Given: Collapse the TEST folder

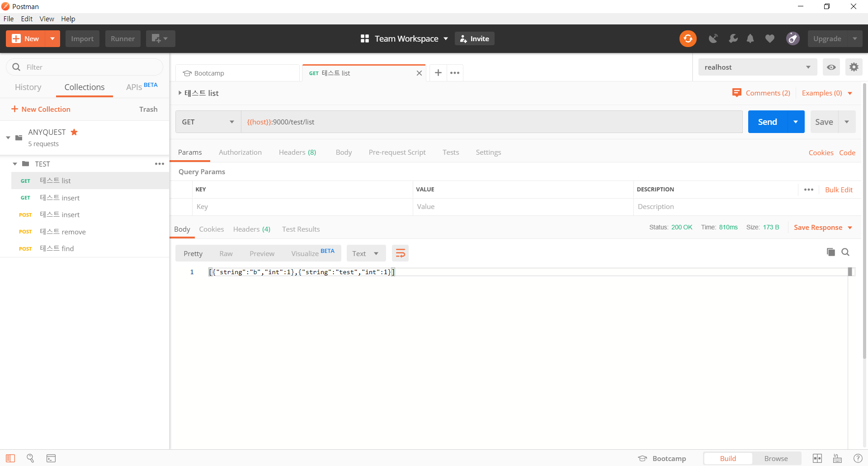Looking at the screenshot, I should click(15, 164).
